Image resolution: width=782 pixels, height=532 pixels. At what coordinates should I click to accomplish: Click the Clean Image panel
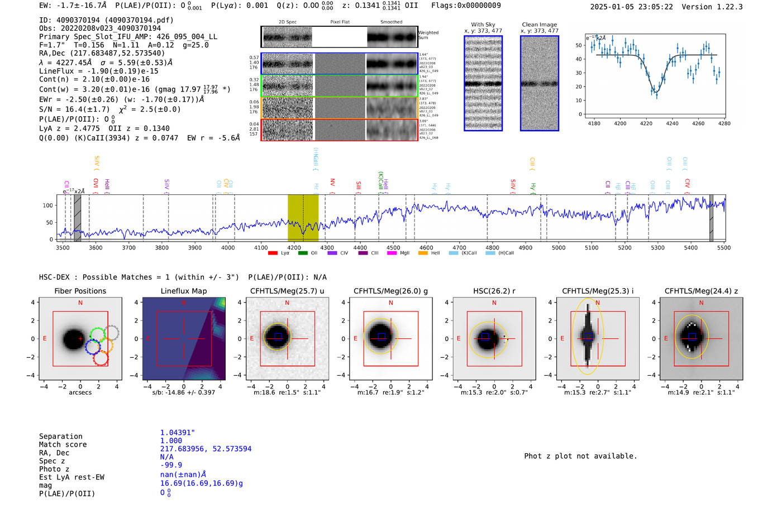[x=540, y=83]
